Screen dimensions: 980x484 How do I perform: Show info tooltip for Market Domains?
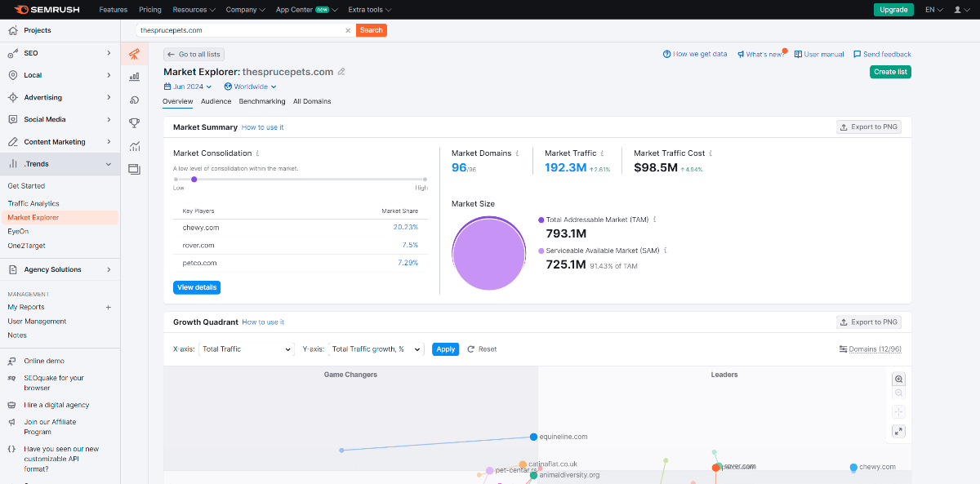(517, 153)
